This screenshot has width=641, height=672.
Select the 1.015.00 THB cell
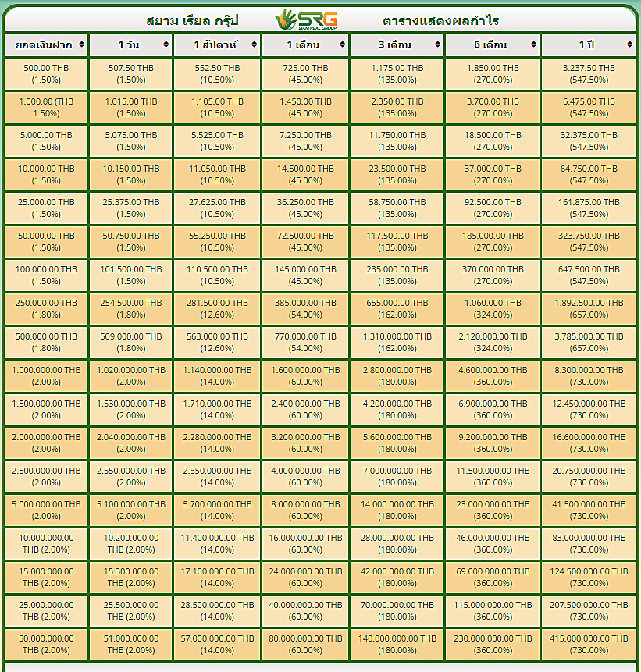(x=131, y=108)
